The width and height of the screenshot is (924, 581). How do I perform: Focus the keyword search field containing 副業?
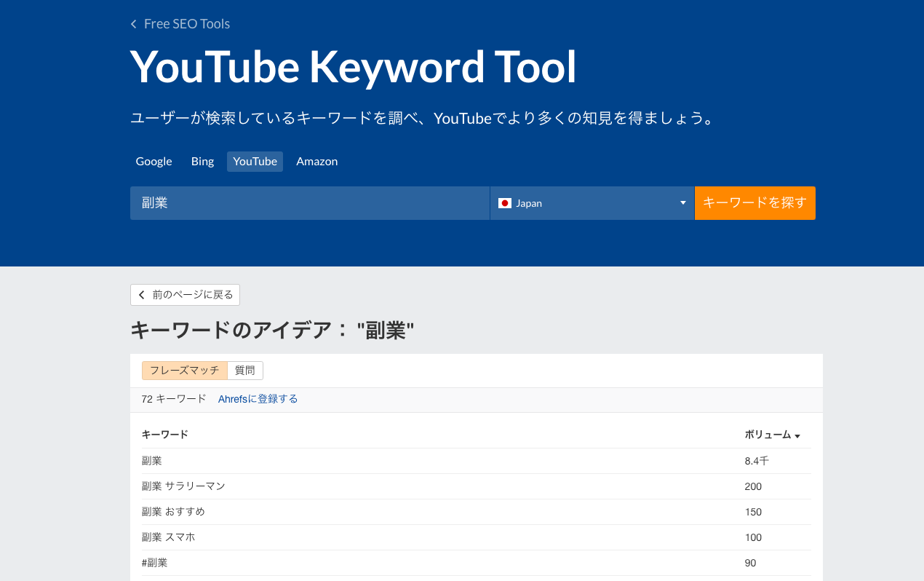pos(310,203)
